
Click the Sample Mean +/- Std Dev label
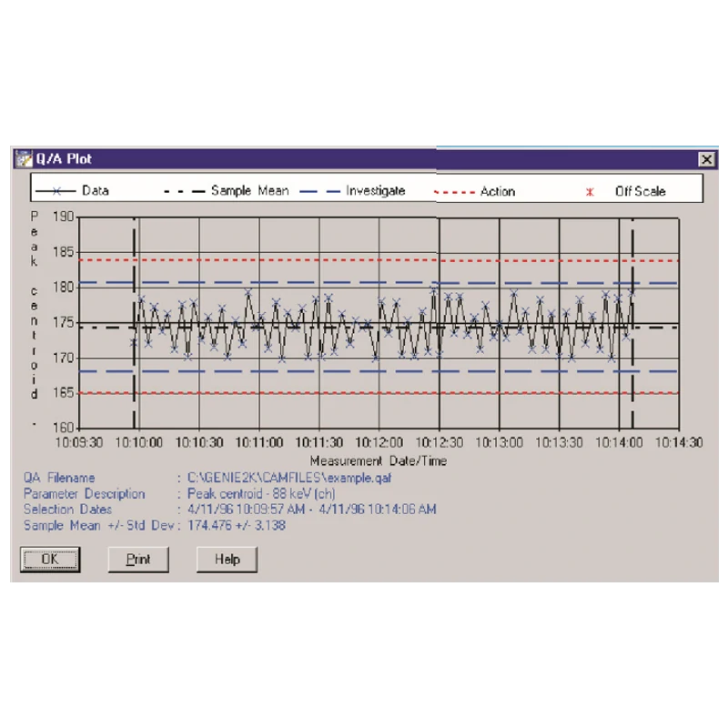pyautogui.click(x=99, y=525)
